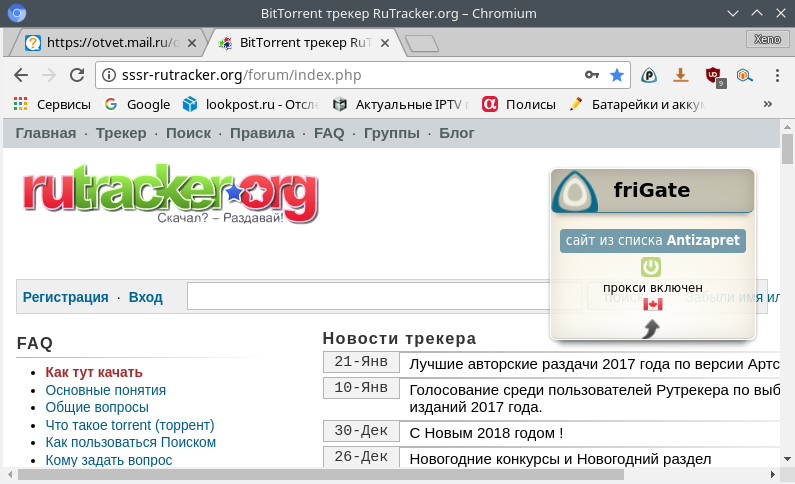Image resolution: width=795 pixels, height=484 pixels.
Task: Open the uBlock Origin shield icon
Action: [714, 76]
